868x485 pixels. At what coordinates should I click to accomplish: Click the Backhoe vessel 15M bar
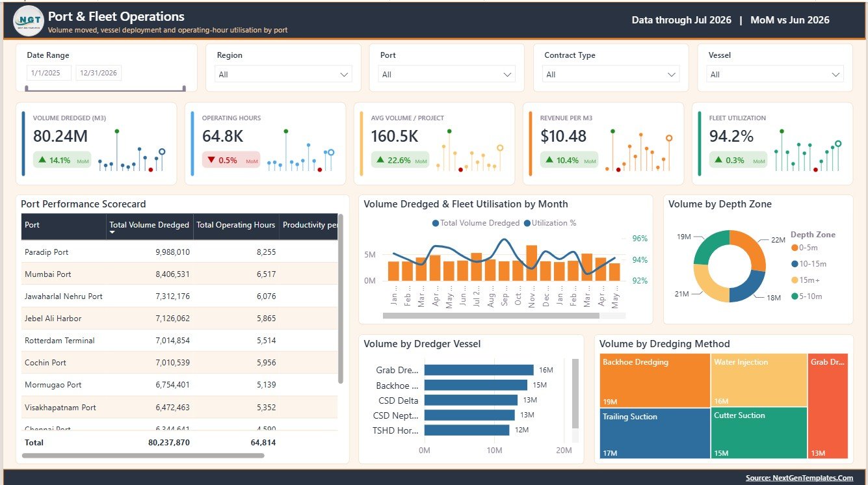pos(475,385)
